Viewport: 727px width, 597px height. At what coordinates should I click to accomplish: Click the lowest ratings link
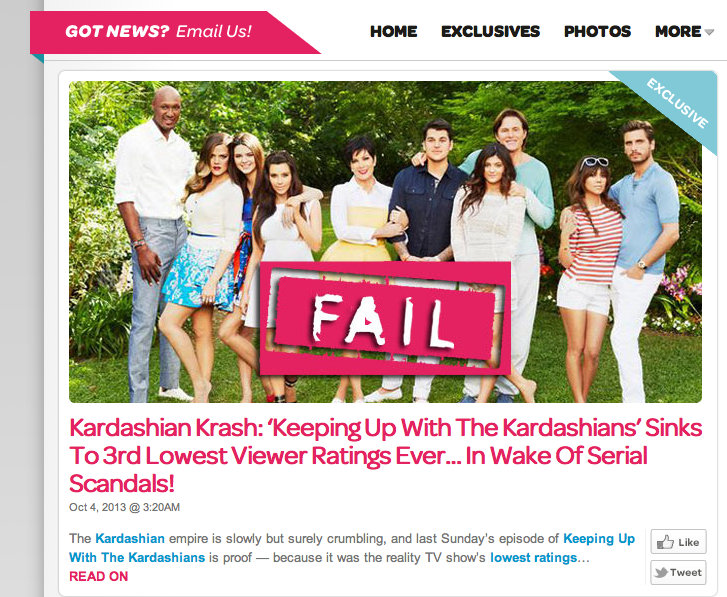click(x=533, y=558)
